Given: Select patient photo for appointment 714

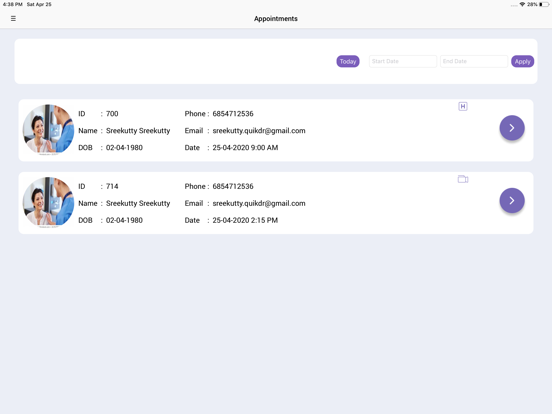Looking at the screenshot, I should (x=49, y=202).
